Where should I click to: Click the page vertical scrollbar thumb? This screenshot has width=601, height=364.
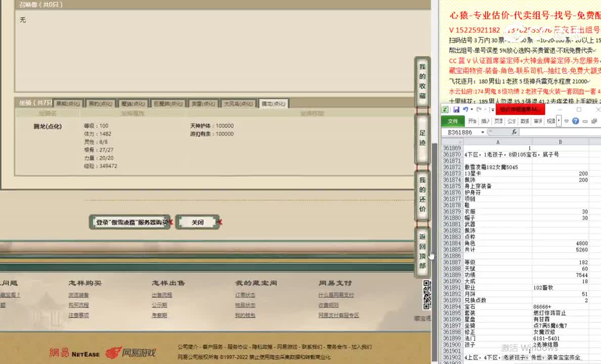pyautogui.click(x=435, y=202)
